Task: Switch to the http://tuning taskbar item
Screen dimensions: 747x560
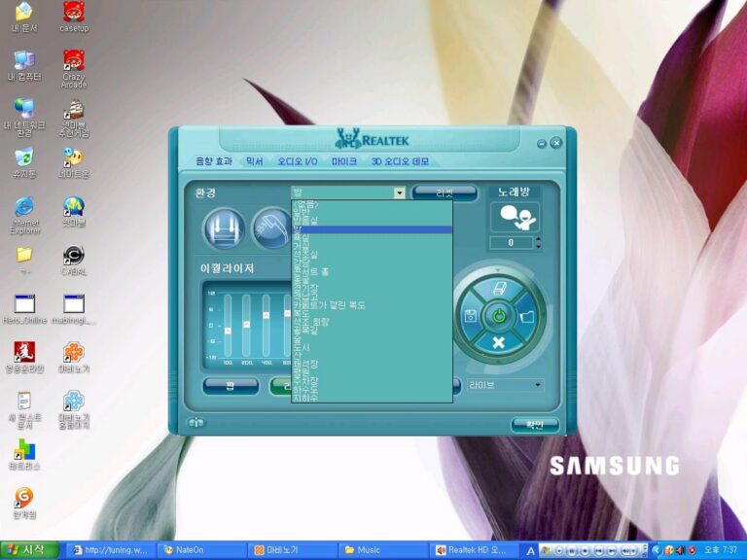Action: (x=111, y=550)
